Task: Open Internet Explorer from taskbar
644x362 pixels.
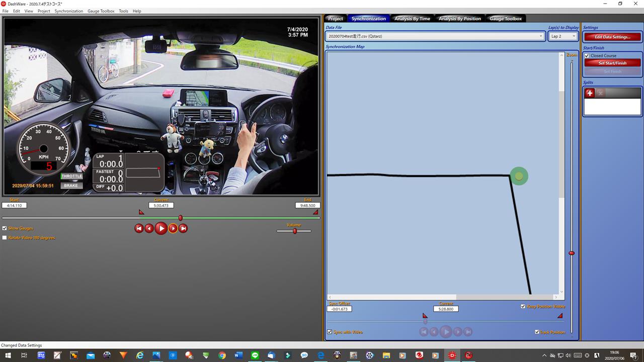Action: (x=140, y=355)
